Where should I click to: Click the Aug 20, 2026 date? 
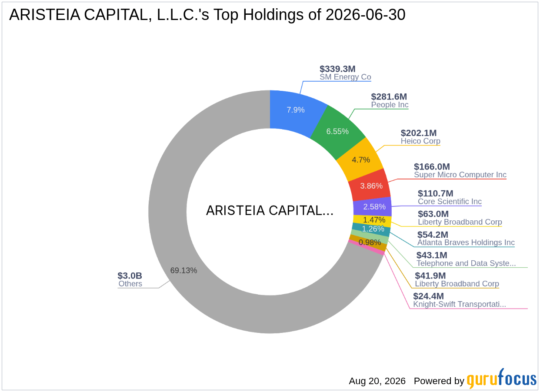[377, 381]
